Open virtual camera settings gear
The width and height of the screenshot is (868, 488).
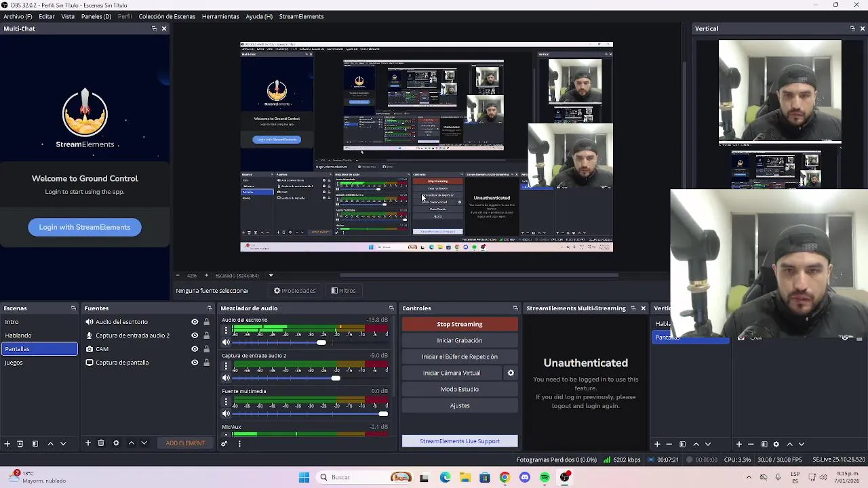(511, 373)
